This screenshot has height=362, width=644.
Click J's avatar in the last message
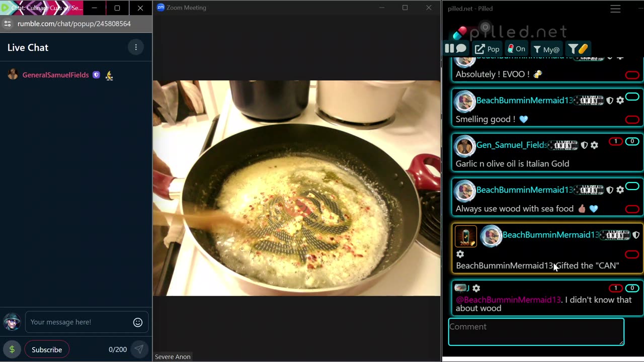tap(460, 288)
